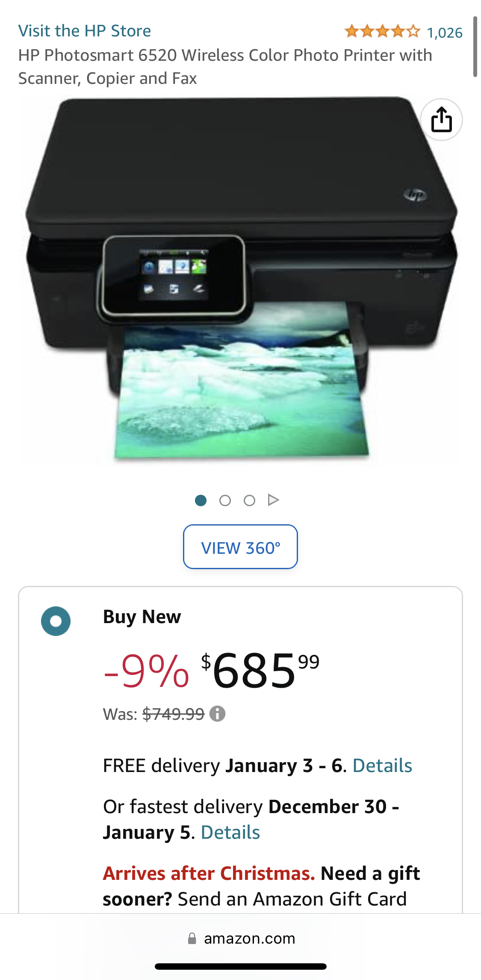The image size is (481, 980).
Task: Tap the share icon on product image
Action: (x=441, y=120)
